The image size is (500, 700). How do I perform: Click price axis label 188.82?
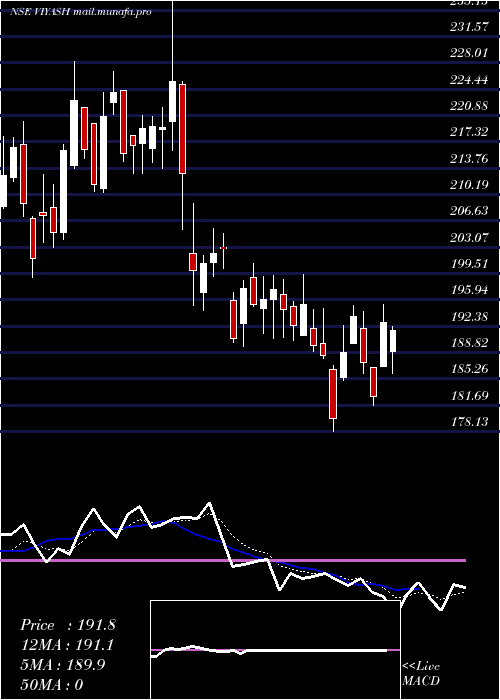(469, 342)
